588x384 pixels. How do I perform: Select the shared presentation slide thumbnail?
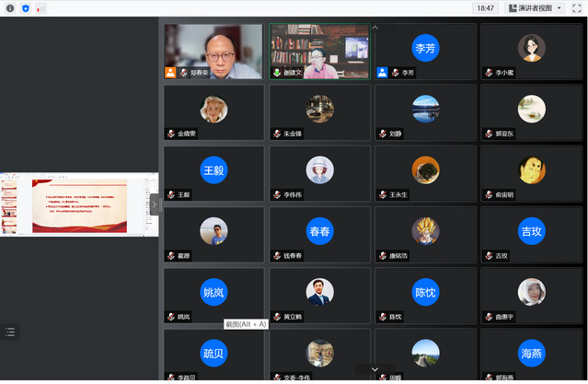click(x=79, y=205)
